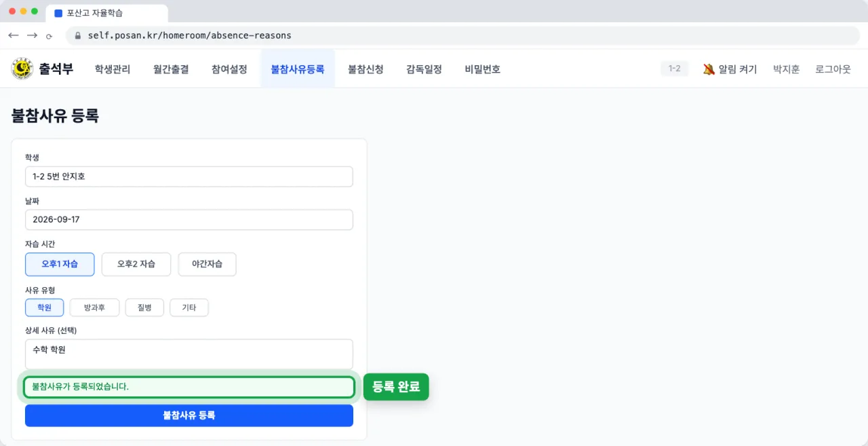Click the 출석부 brand title

click(56, 69)
